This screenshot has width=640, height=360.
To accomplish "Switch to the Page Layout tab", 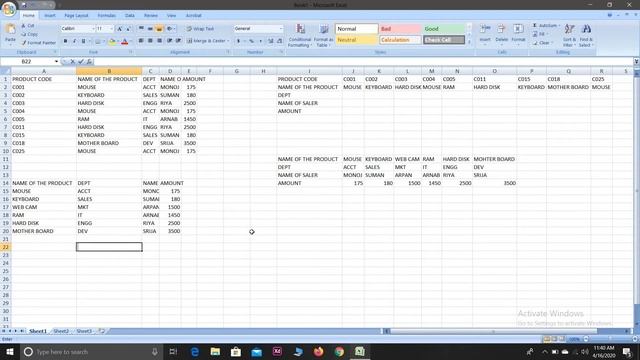I will (x=76, y=16).
